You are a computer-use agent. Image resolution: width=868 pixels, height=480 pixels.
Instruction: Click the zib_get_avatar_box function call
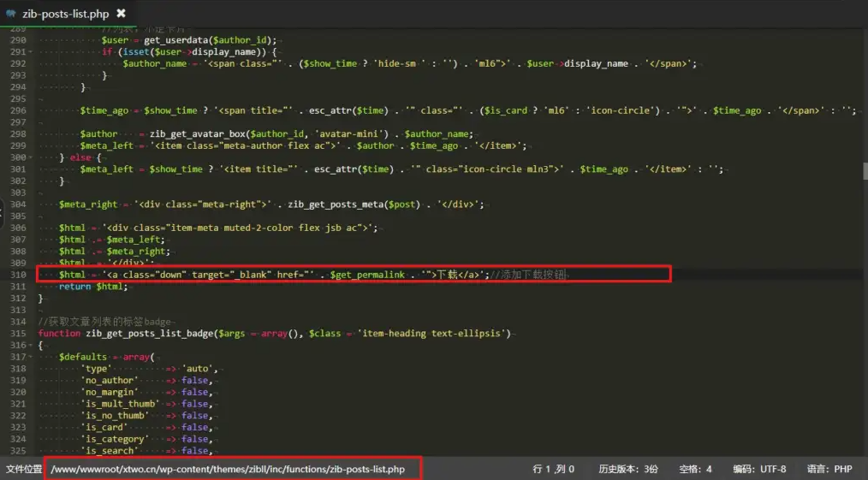(x=310, y=133)
